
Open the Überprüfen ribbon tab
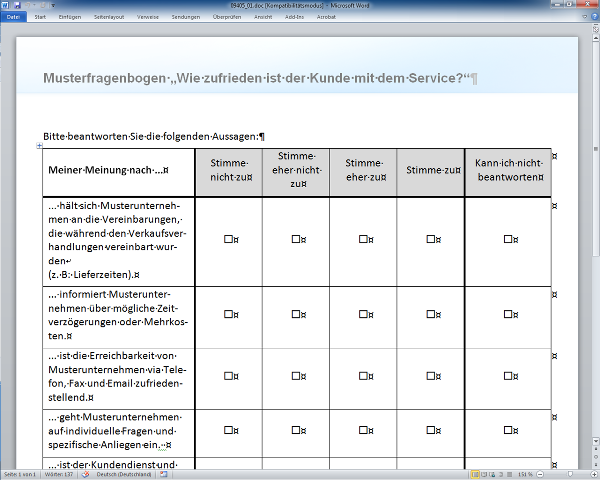click(x=254, y=17)
